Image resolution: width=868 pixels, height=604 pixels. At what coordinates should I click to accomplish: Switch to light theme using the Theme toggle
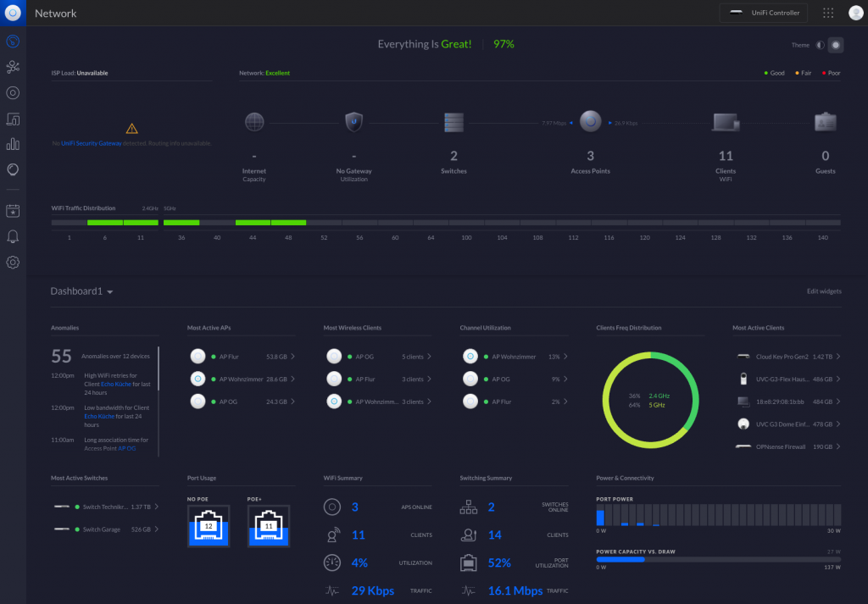(819, 45)
